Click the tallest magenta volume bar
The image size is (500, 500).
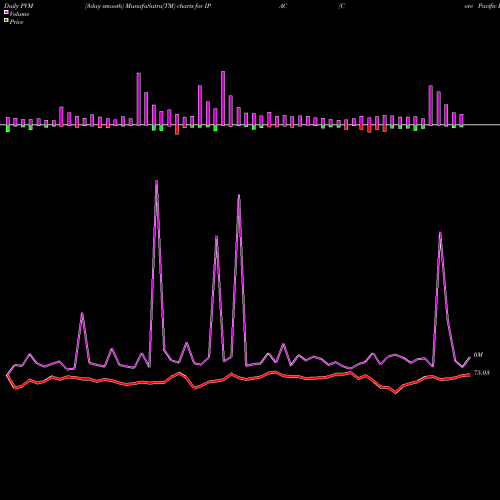point(223,98)
